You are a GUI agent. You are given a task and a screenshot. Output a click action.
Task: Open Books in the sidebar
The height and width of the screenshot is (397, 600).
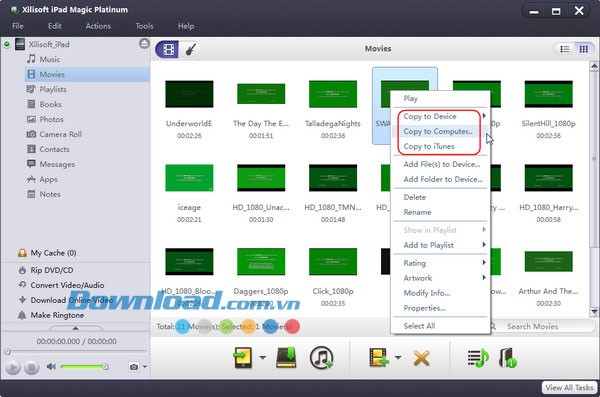pos(51,104)
